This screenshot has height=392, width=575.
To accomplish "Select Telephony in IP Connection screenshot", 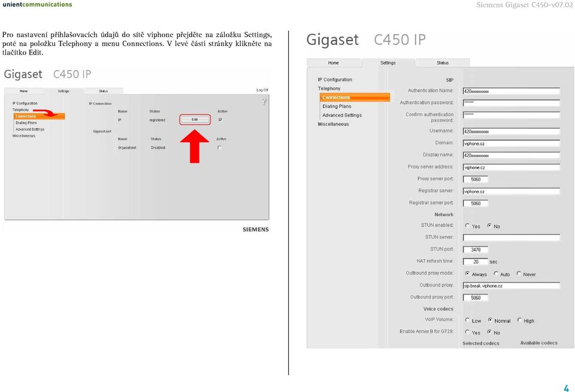I will (x=20, y=110).
